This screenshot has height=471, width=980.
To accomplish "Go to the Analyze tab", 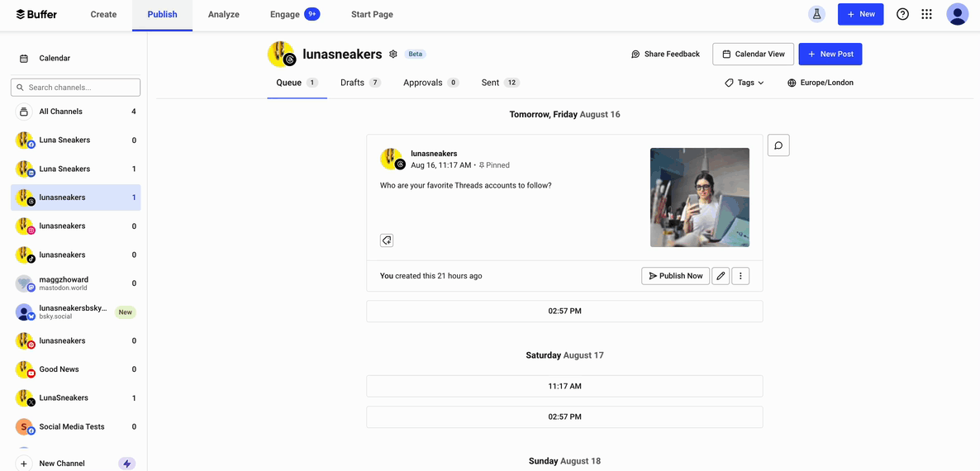I will (224, 14).
